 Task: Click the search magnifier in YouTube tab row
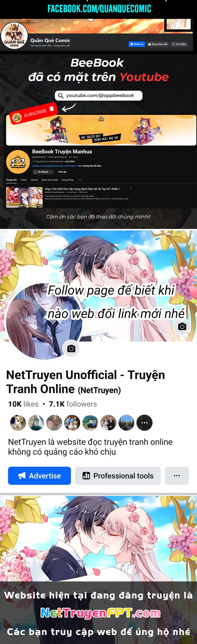coord(79,180)
